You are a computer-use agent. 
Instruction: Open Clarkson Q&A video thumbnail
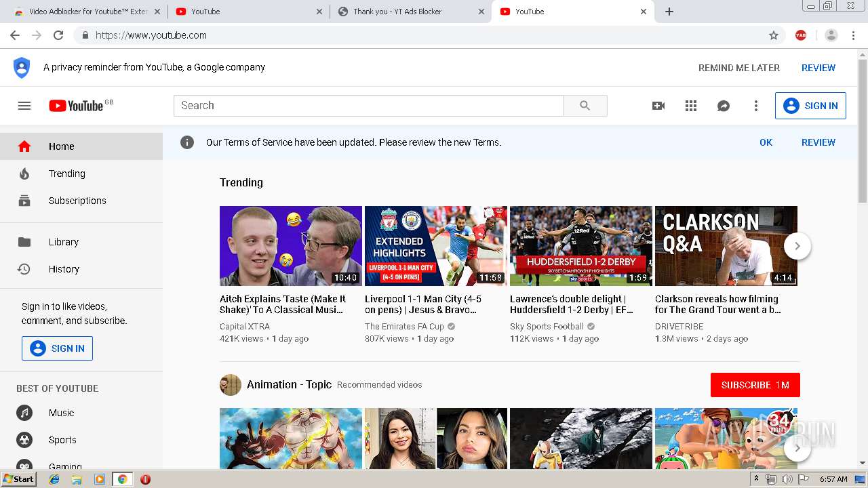(726, 246)
